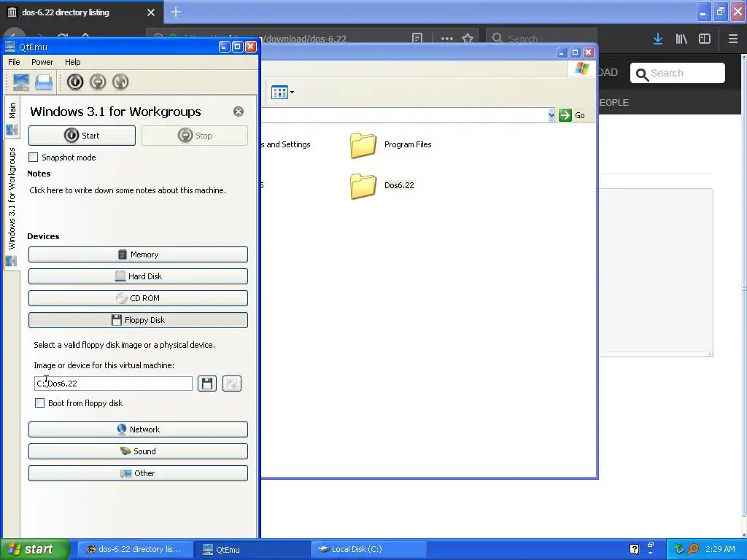Switch to the Main vertical tab
Image resolution: width=747 pixels, height=560 pixels.
point(12,117)
